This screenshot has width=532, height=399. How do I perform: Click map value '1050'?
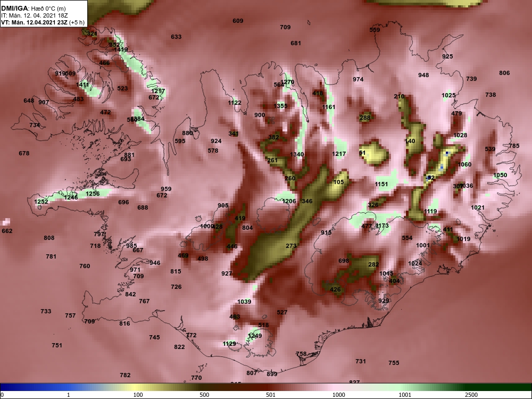(500, 176)
